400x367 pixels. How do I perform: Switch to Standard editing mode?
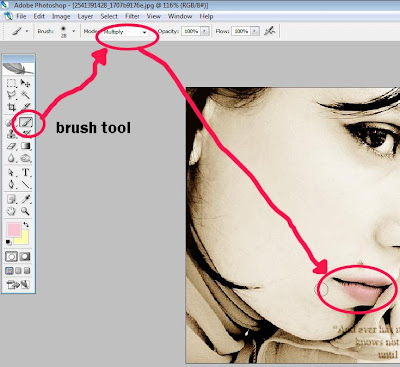(x=11, y=257)
